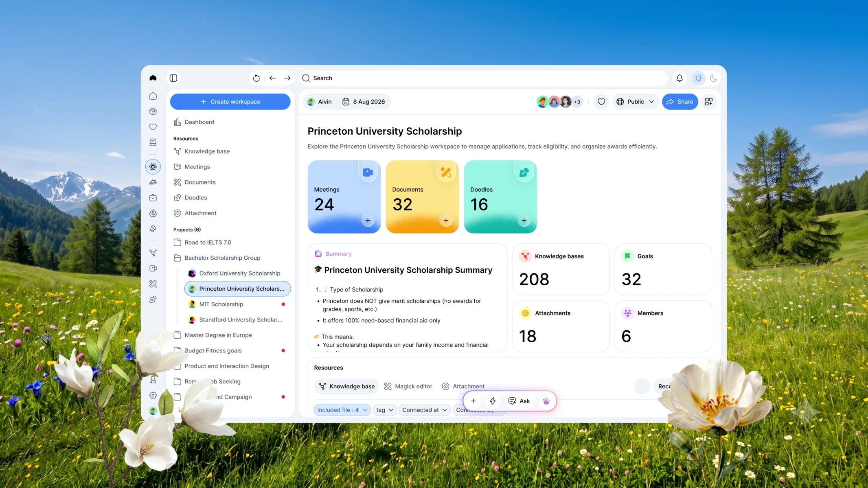Select MIT Scholarship workspace

[237, 304]
